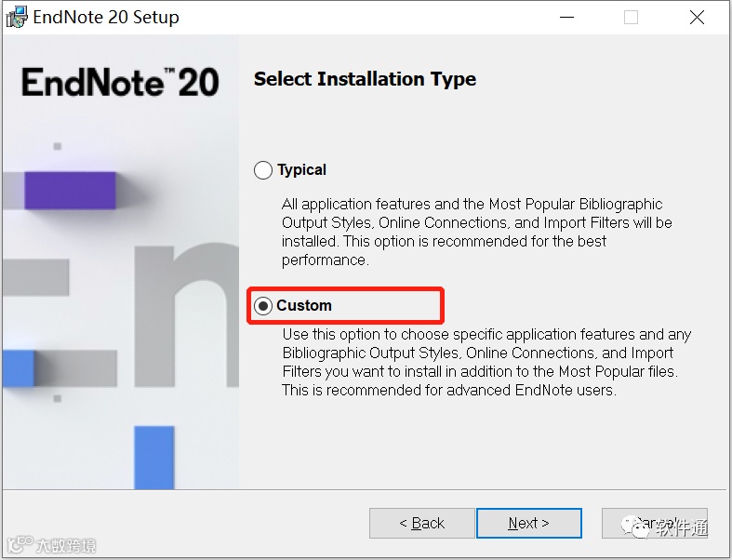The image size is (732, 560).
Task: Minimize the EndNote 20 Setup window
Action: (x=566, y=18)
